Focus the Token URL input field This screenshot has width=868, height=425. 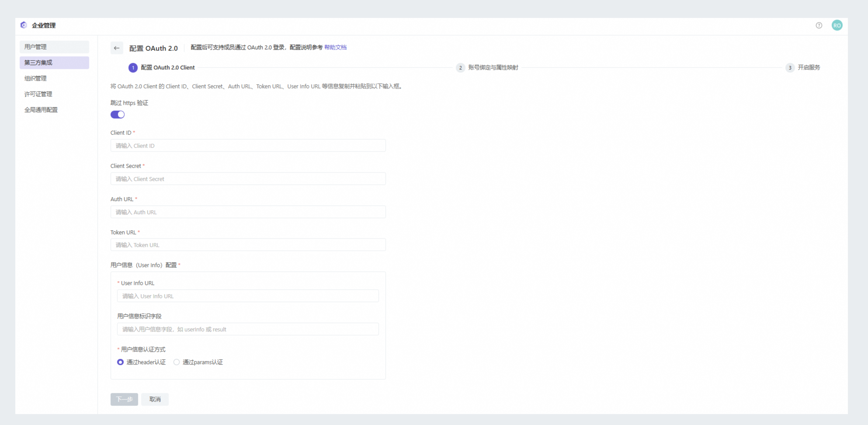(x=248, y=245)
